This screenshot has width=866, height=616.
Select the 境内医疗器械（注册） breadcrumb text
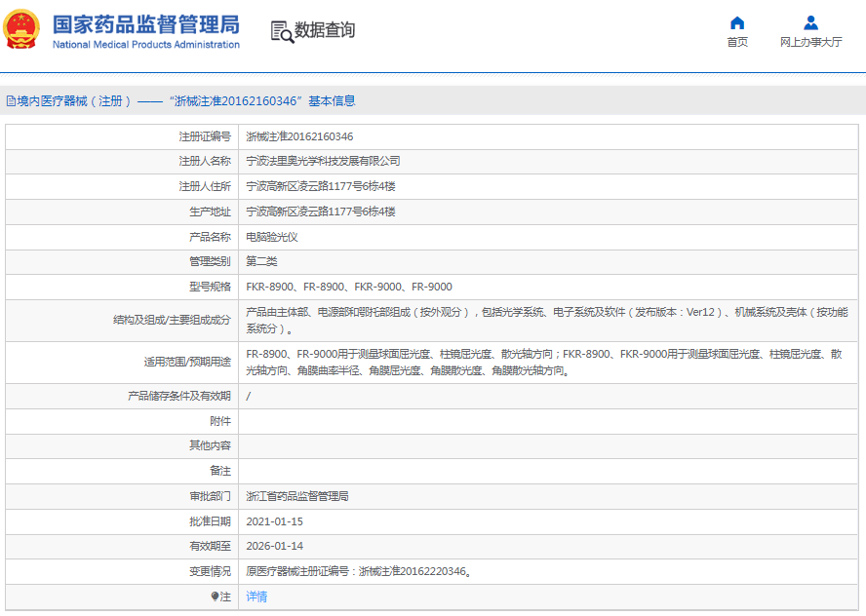point(73,101)
